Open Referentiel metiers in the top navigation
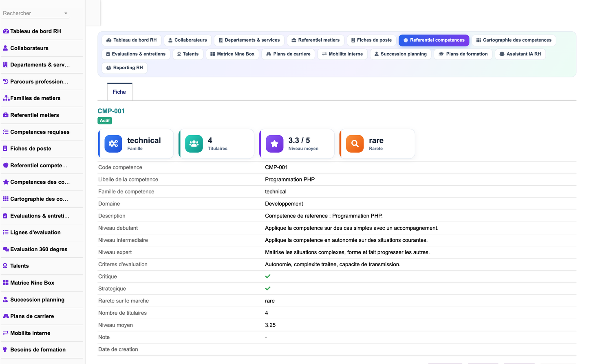This screenshot has width=589, height=364. pyautogui.click(x=316, y=40)
